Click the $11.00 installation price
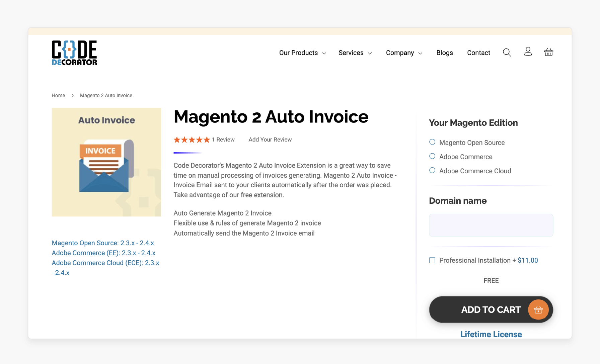 point(528,260)
